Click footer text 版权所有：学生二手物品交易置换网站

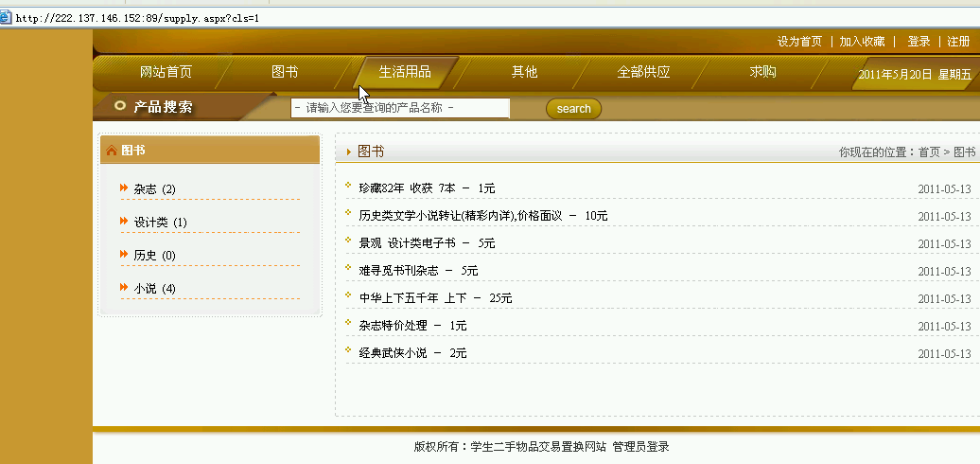[510, 447]
